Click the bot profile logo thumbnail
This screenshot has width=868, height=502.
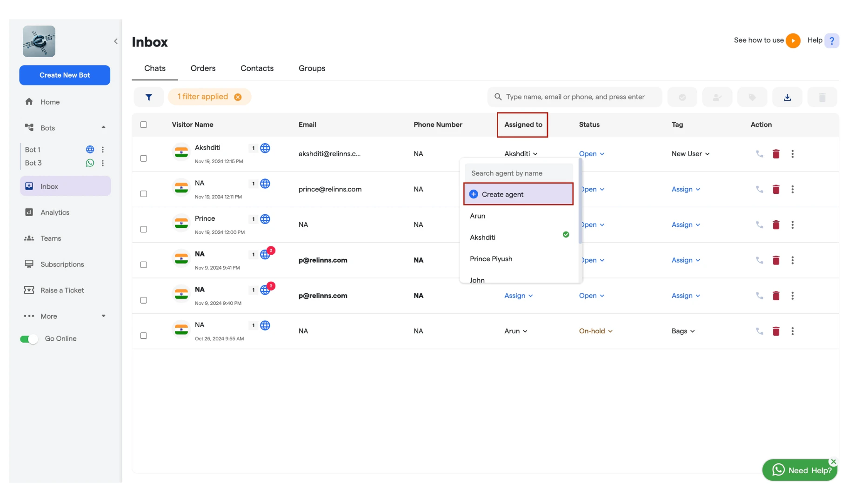pyautogui.click(x=39, y=41)
